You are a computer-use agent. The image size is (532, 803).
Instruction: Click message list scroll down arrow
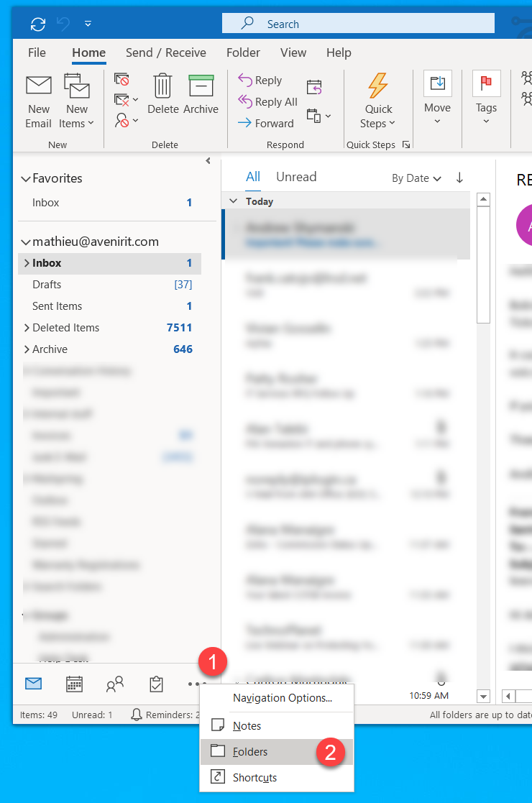point(483,696)
